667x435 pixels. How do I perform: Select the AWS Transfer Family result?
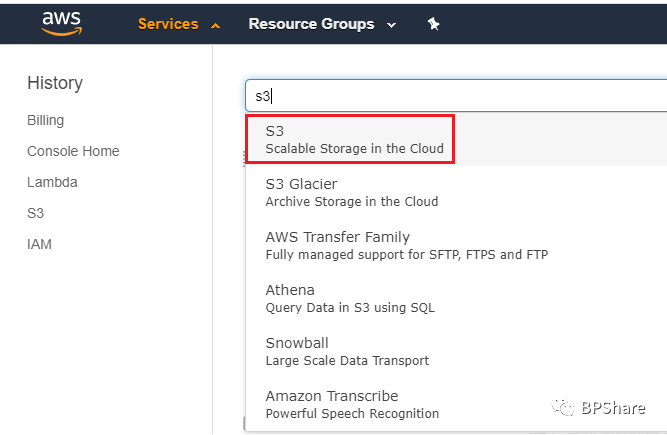click(x=406, y=245)
